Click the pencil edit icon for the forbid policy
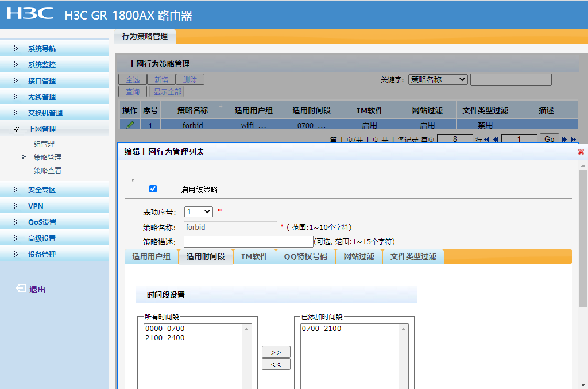 [x=130, y=125]
